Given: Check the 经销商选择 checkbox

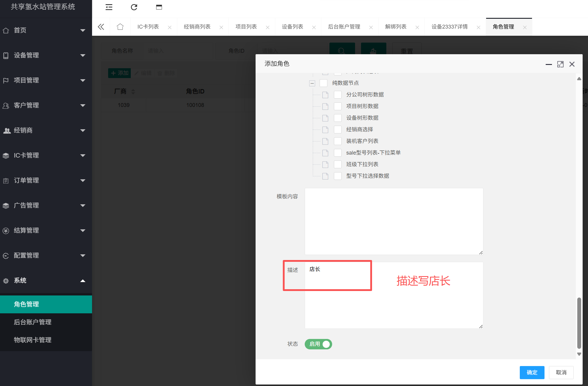Looking at the screenshot, I should click(338, 130).
